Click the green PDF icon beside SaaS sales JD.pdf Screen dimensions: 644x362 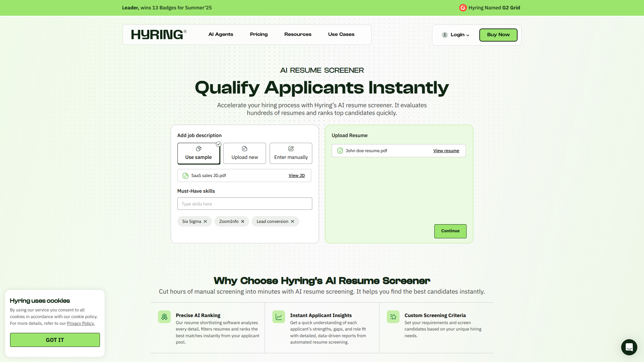point(185,175)
